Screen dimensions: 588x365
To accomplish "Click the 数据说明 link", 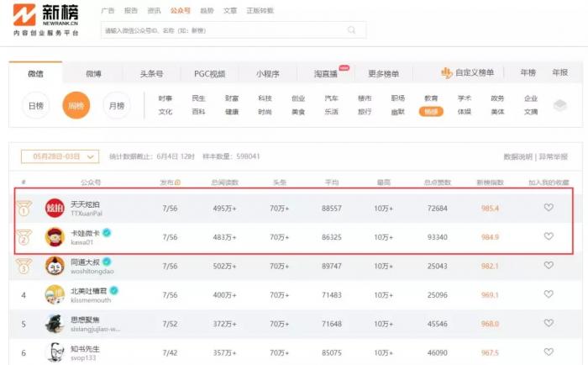I will (x=517, y=156).
